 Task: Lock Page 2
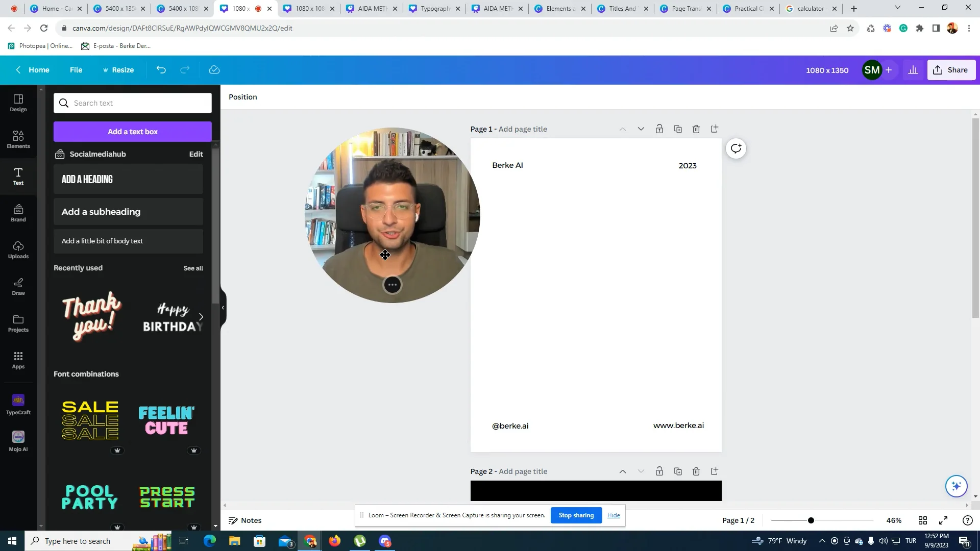coord(659,471)
